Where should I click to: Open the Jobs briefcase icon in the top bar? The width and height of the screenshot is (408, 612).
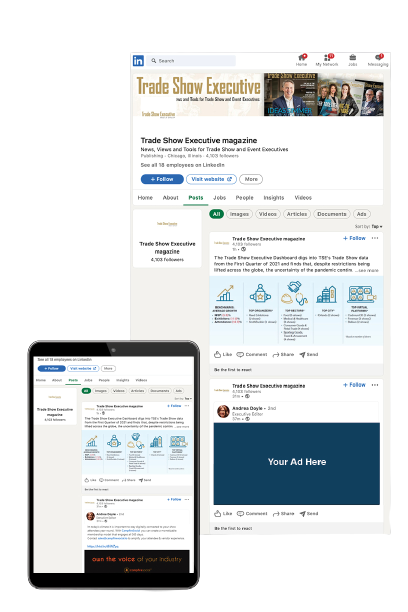pos(353,60)
